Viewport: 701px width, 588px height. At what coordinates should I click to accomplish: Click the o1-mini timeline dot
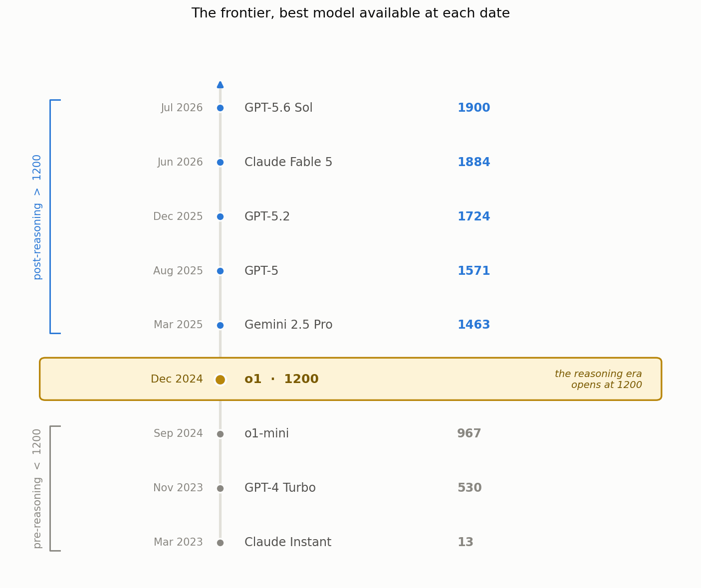click(220, 434)
